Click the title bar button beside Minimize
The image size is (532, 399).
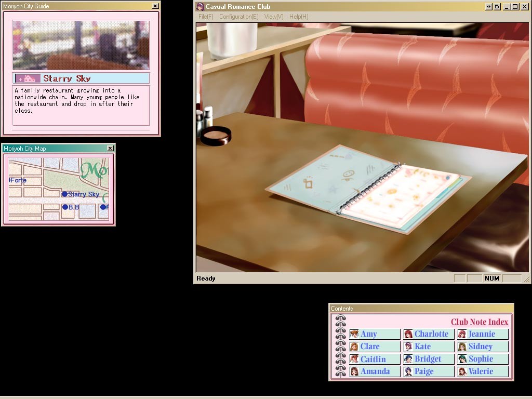pos(497,7)
